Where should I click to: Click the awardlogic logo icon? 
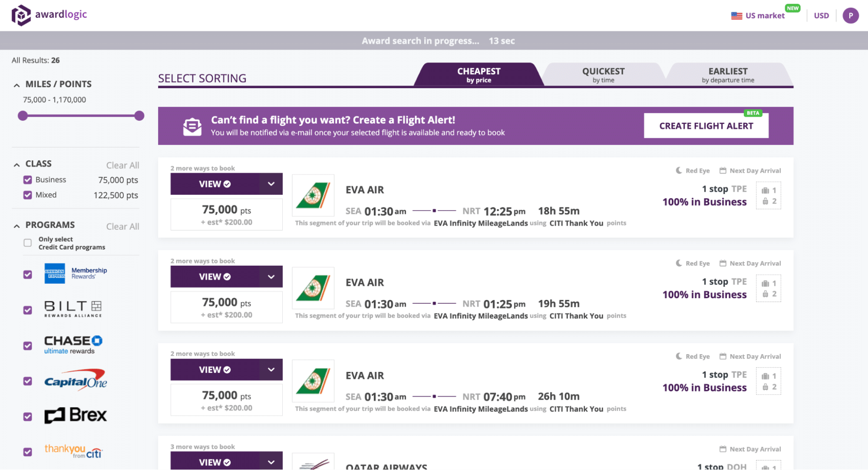pos(21,15)
